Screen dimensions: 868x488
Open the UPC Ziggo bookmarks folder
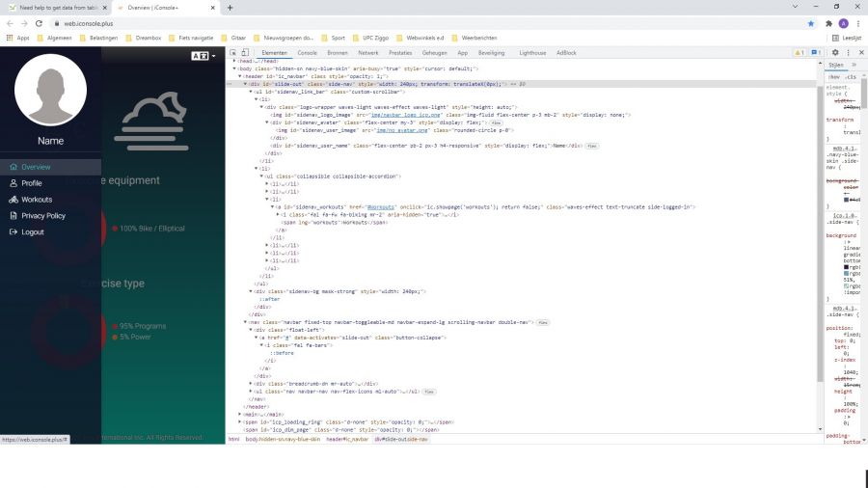click(371, 38)
